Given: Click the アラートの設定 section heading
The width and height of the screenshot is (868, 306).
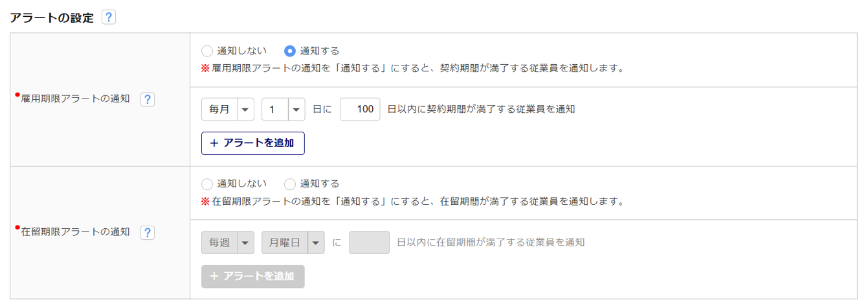Looking at the screenshot, I should (x=52, y=18).
